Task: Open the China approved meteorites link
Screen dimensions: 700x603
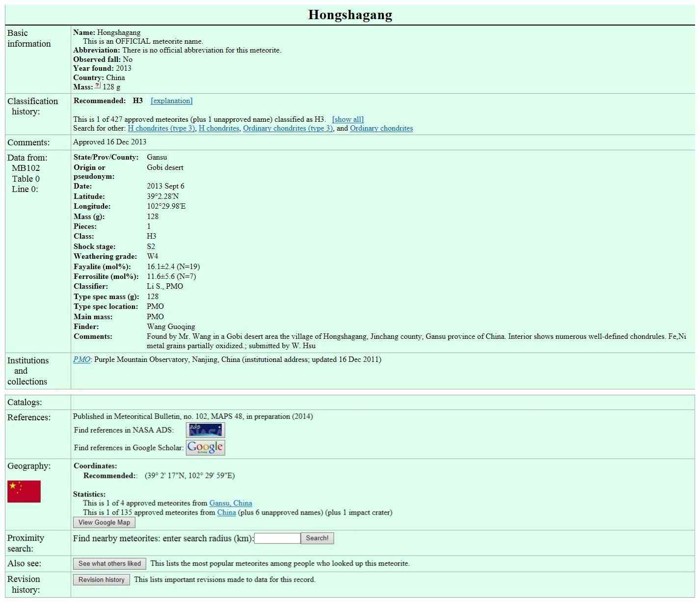Action: pos(226,513)
